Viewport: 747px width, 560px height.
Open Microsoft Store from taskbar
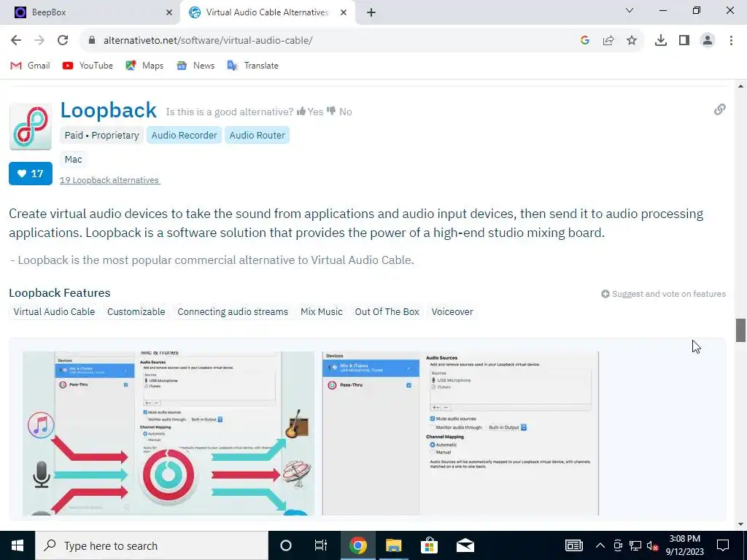click(x=429, y=545)
